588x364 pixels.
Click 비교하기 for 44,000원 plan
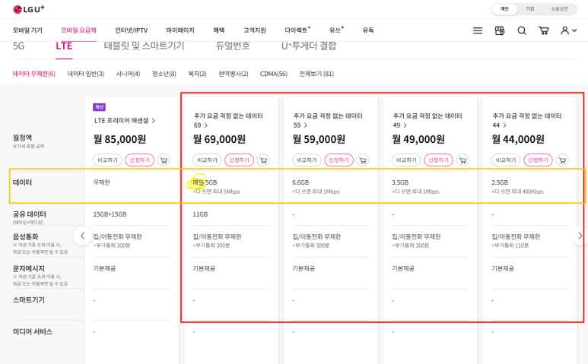[506, 160]
